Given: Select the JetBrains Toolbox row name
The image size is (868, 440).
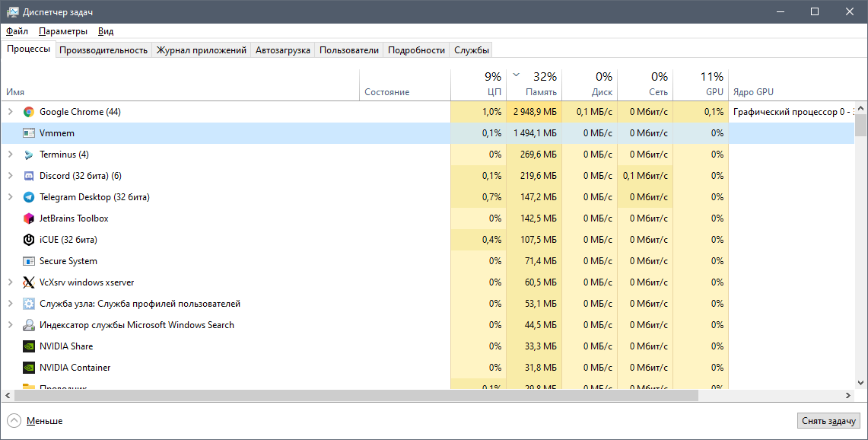Looking at the screenshot, I should [75, 219].
